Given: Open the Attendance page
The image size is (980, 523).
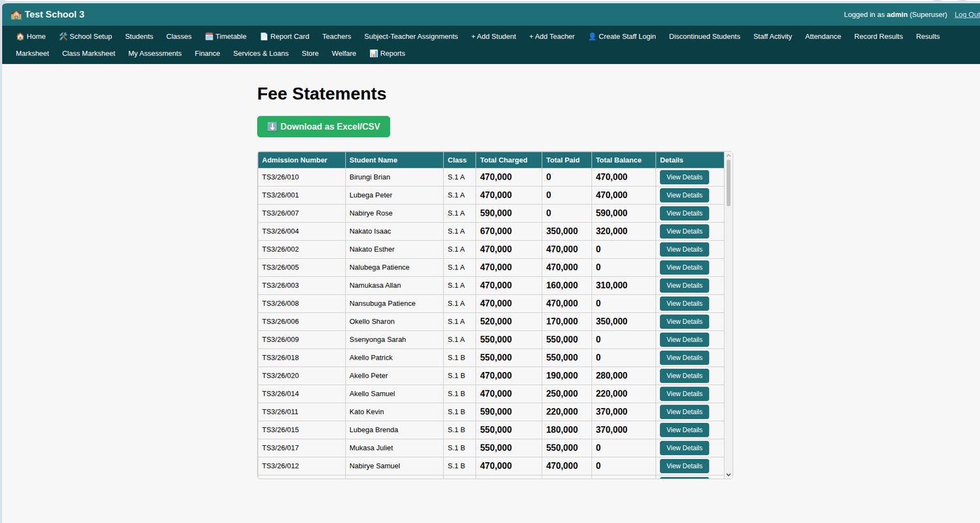Looking at the screenshot, I should (x=823, y=37).
